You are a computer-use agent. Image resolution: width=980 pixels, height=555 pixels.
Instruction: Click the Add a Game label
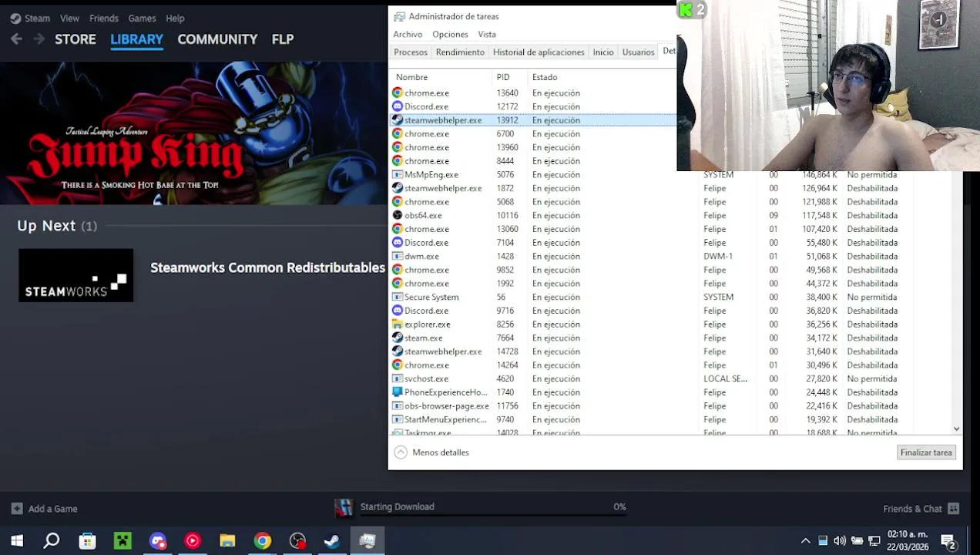(53, 509)
